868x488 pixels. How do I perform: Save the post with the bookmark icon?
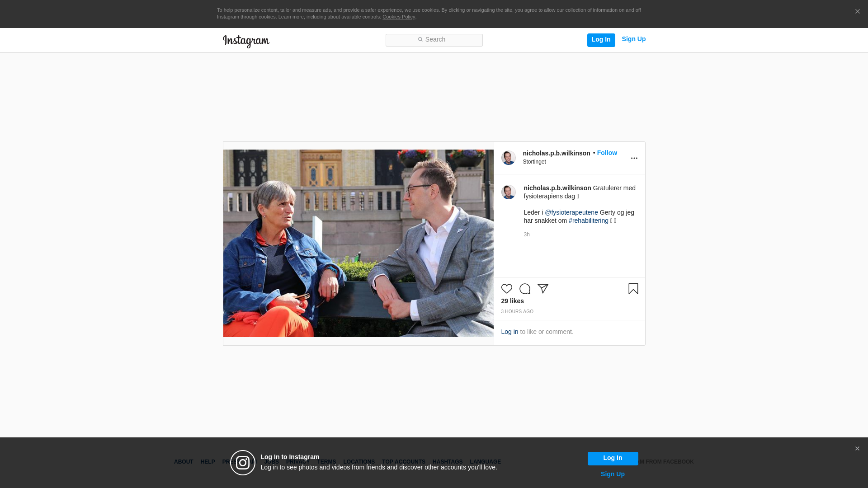(633, 289)
